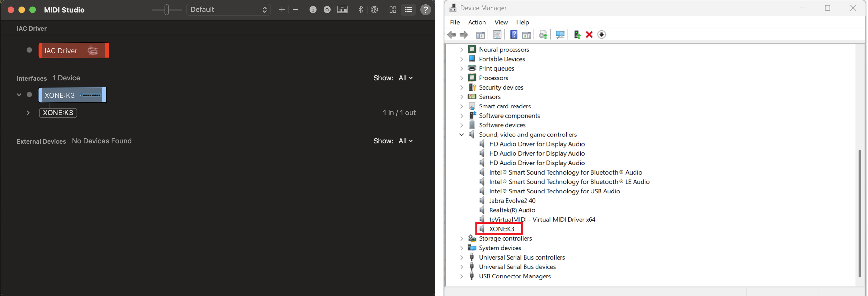
Task: Select Intel Smart Sound for Bluetooth LE Audio
Action: pos(569,182)
